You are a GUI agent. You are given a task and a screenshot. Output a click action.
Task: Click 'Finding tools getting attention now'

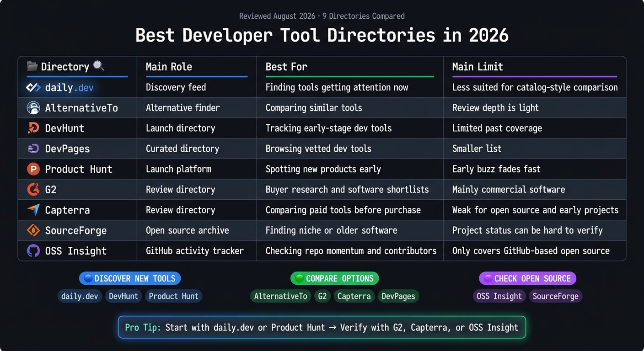pos(337,87)
